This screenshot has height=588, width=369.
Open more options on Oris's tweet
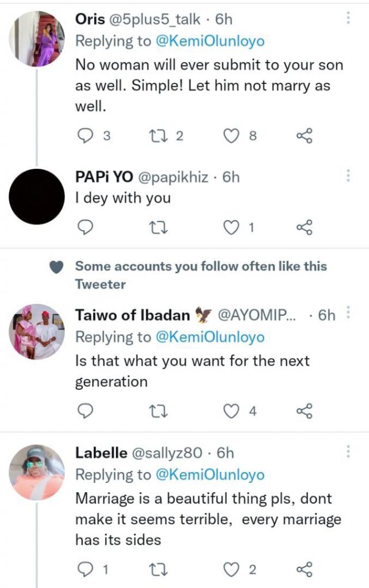pos(348,18)
